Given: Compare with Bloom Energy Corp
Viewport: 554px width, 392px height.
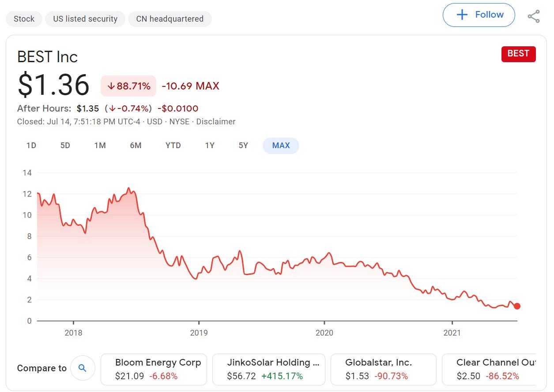Looking at the screenshot, I should click(154, 369).
